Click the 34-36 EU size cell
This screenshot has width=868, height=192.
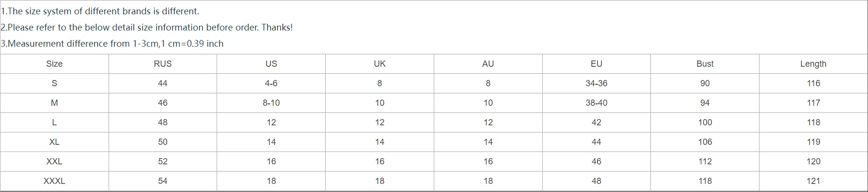[x=596, y=83]
